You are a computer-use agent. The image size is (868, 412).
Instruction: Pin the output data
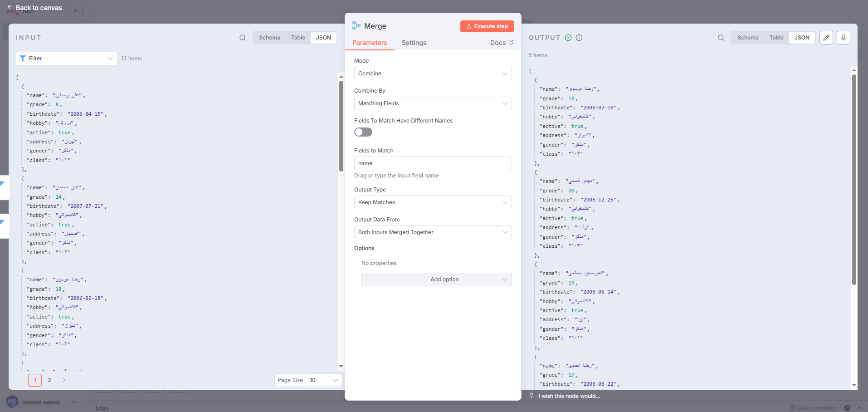click(844, 38)
